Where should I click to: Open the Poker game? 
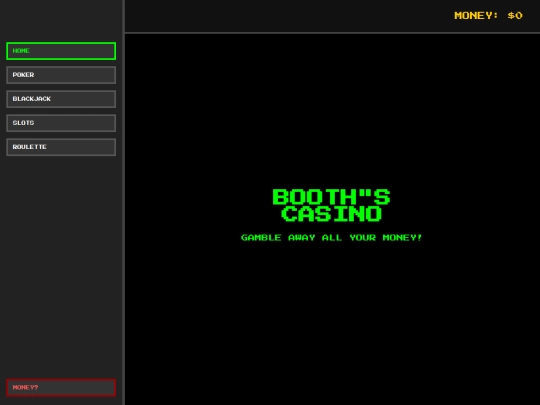[x=61, y=75]
